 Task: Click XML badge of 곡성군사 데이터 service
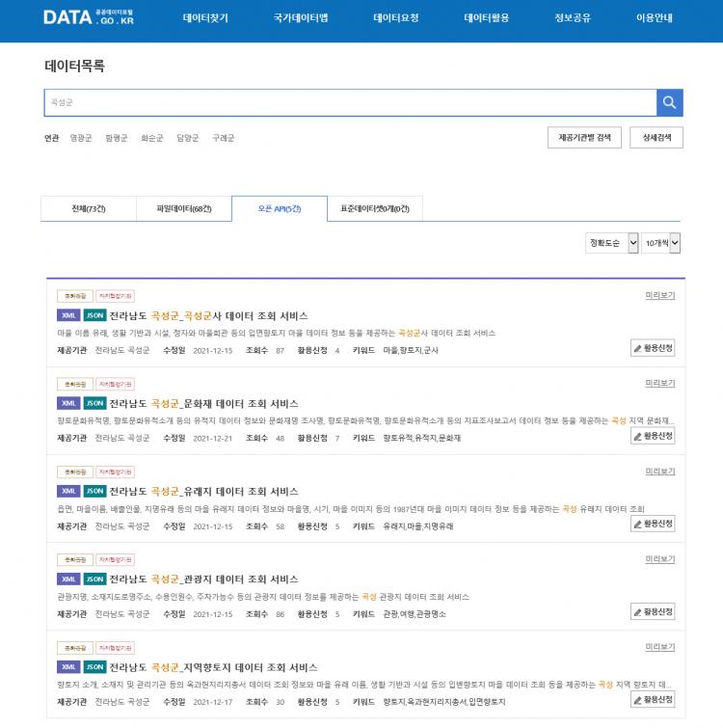click(68, 315)
